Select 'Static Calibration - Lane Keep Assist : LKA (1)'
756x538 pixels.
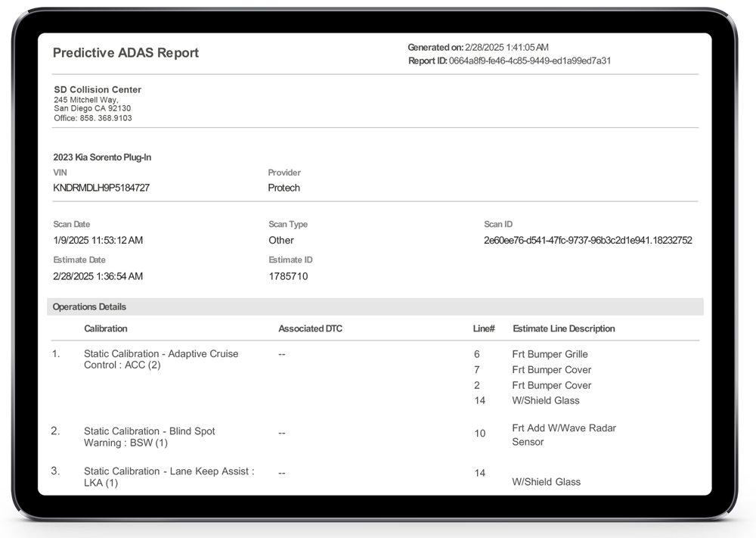(x=169, y=477)
